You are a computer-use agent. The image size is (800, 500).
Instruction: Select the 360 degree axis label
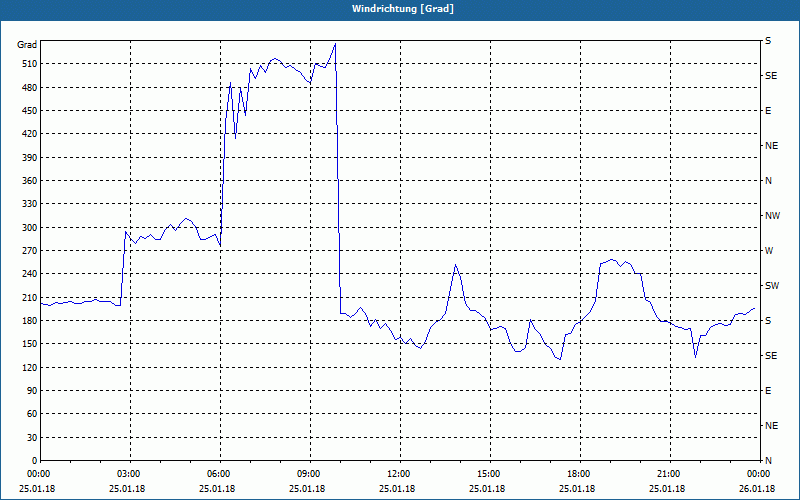click(x=30, y=181)
